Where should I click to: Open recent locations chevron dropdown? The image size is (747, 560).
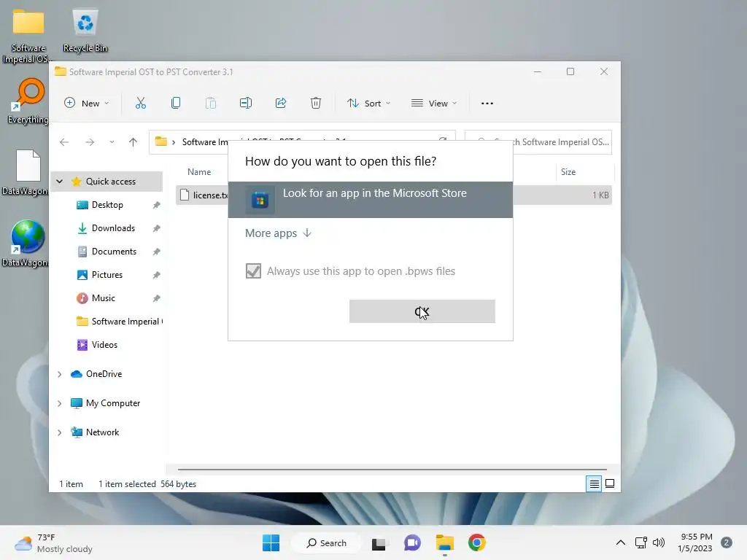(112, 142)
